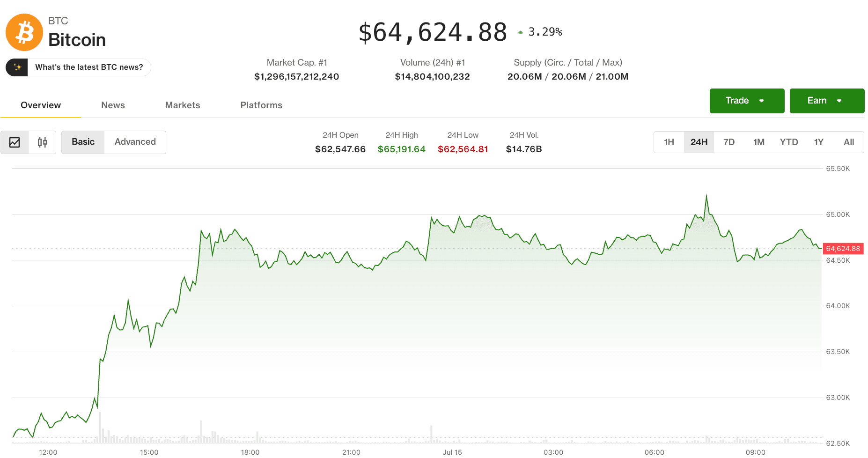Select Basic chart mode

pos(83,142)
